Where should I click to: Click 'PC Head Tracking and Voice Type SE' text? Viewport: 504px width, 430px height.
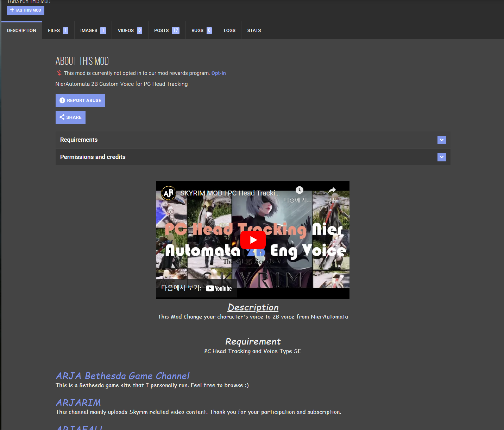[x=253, y=351]
